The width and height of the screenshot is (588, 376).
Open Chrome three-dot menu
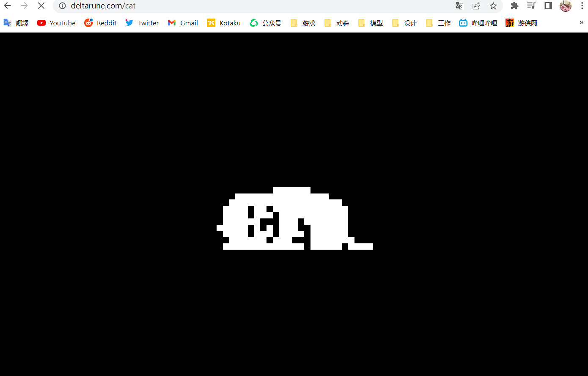[582, 6]
